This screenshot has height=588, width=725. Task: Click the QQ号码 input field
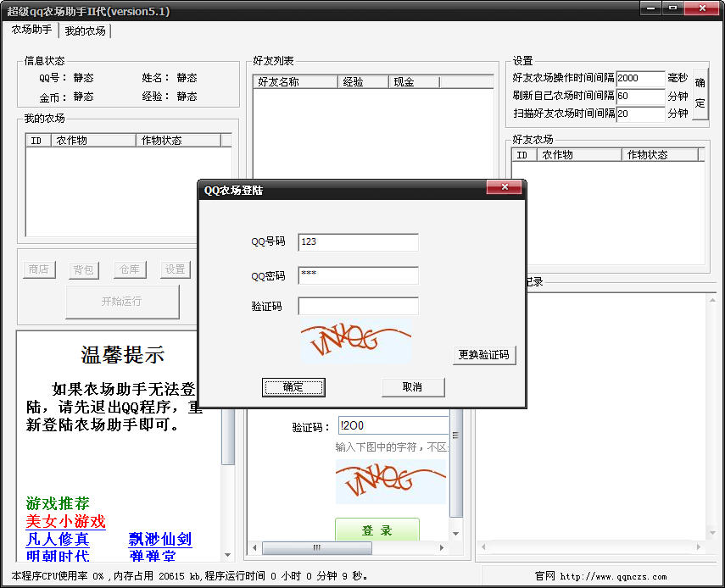click(x=358, y=242)
